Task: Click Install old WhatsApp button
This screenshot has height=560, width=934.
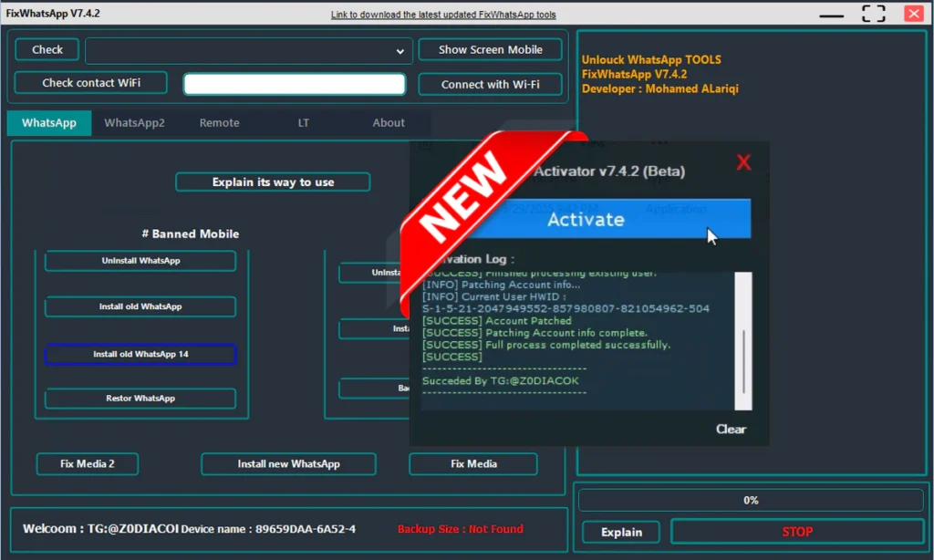Action: pos(140,306)
